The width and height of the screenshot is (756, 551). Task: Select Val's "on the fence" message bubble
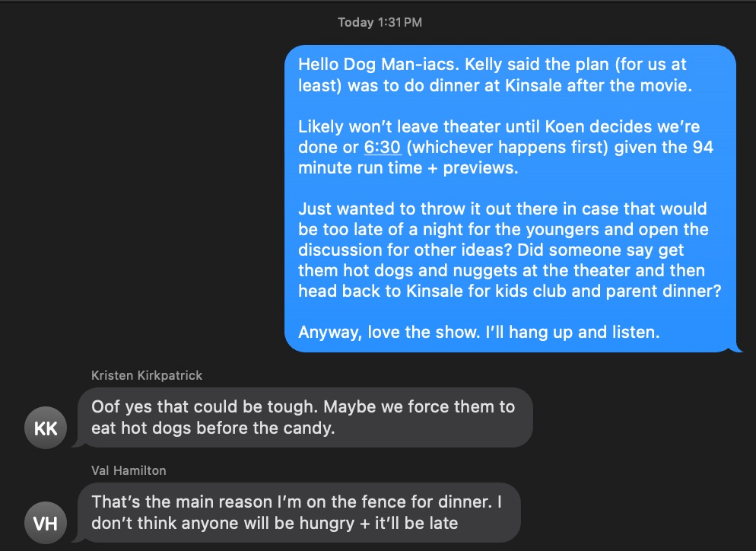pyautogui.click(x=298, y=512)
